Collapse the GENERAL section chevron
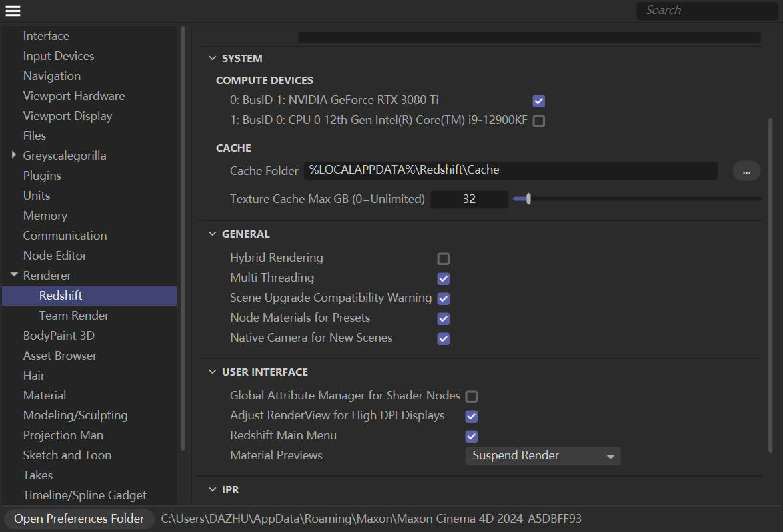Viewport: 783px width, 532px height. tap(212, 234)
